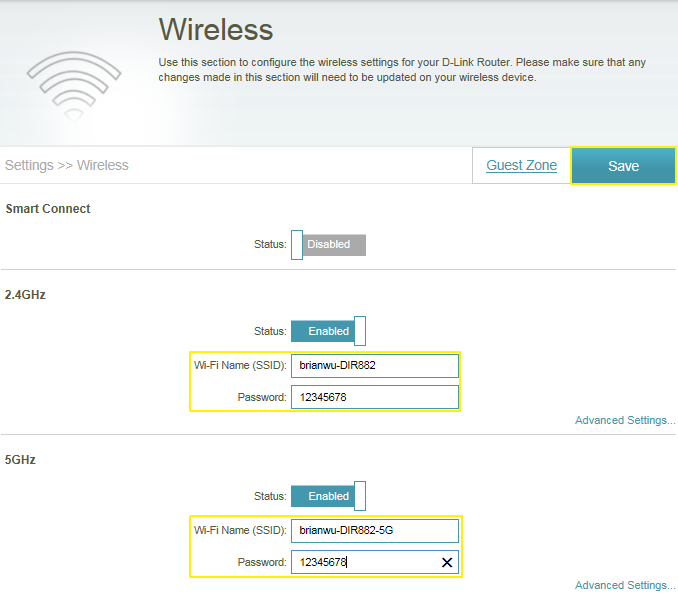
Task: Turn off the 5GHz band status toggle
Action: pos(328,496)
